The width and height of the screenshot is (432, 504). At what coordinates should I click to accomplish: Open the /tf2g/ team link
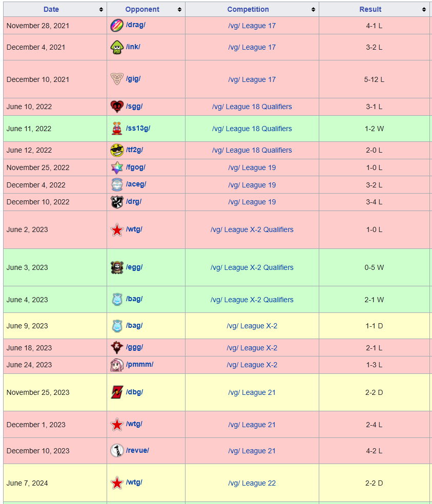(x=134, y=150)
